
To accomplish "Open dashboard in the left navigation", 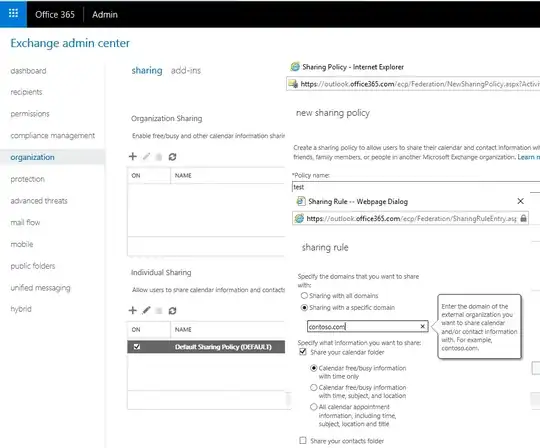I will [28, 71].
